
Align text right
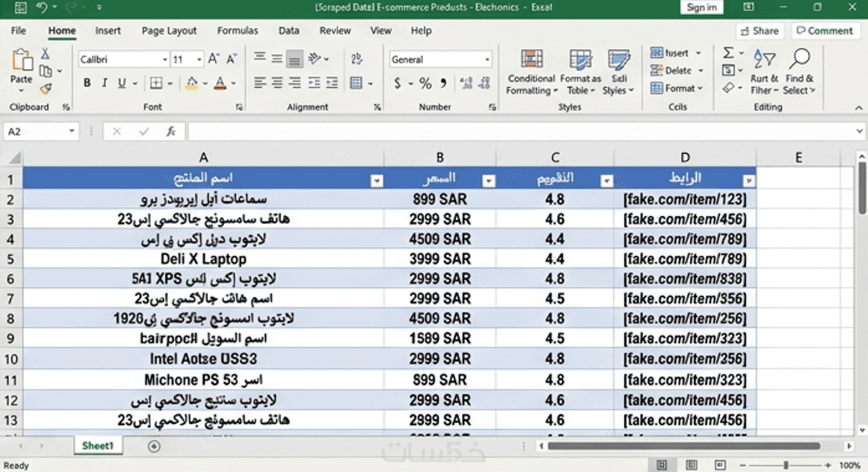point(295,83)
